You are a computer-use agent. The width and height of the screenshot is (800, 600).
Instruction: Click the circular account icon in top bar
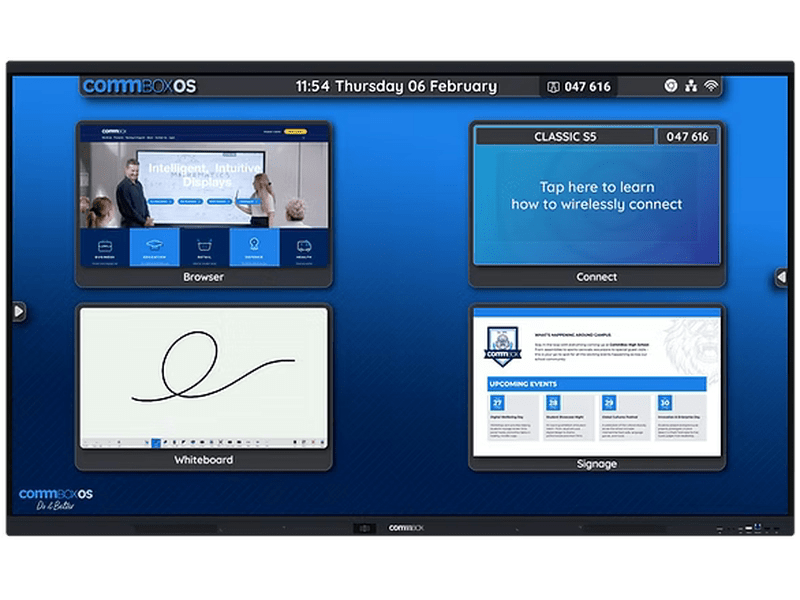click(671, 86)
